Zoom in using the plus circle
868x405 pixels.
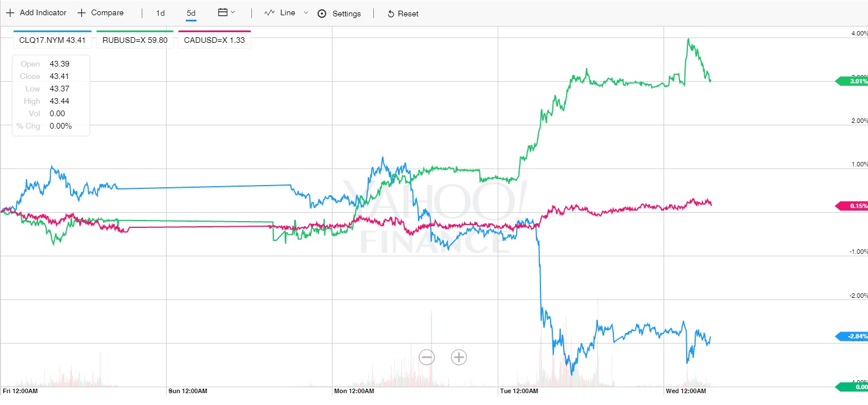[459, 356]
